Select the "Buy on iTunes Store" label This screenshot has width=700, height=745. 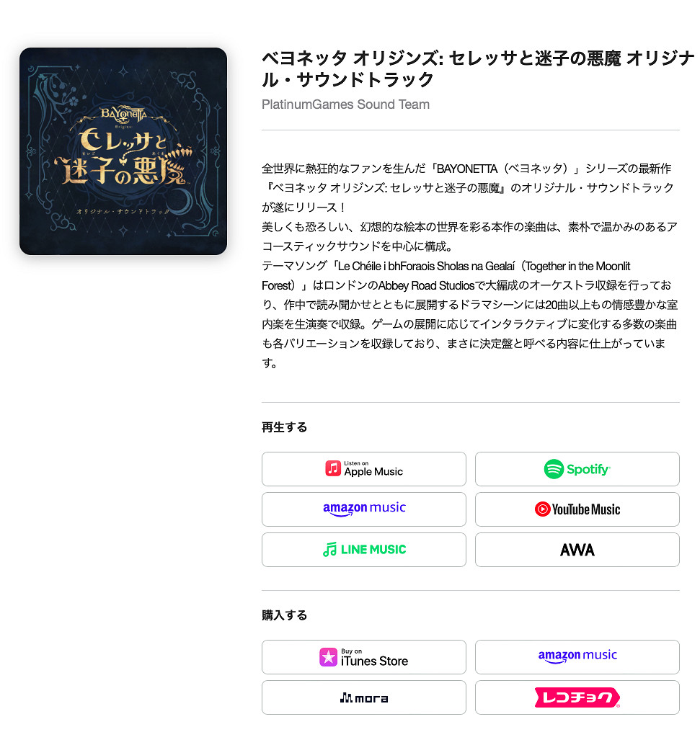[x=374, y=658]
